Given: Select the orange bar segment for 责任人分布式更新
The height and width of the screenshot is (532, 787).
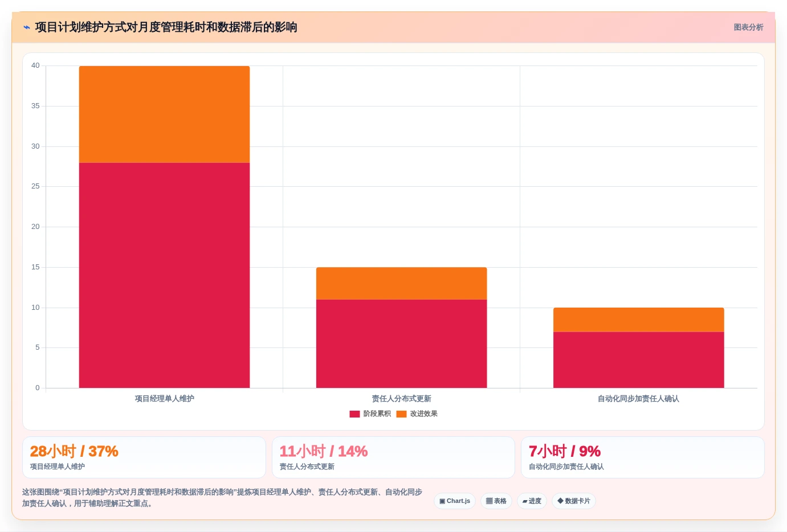Looking at the screenshot, I should 402,284.
